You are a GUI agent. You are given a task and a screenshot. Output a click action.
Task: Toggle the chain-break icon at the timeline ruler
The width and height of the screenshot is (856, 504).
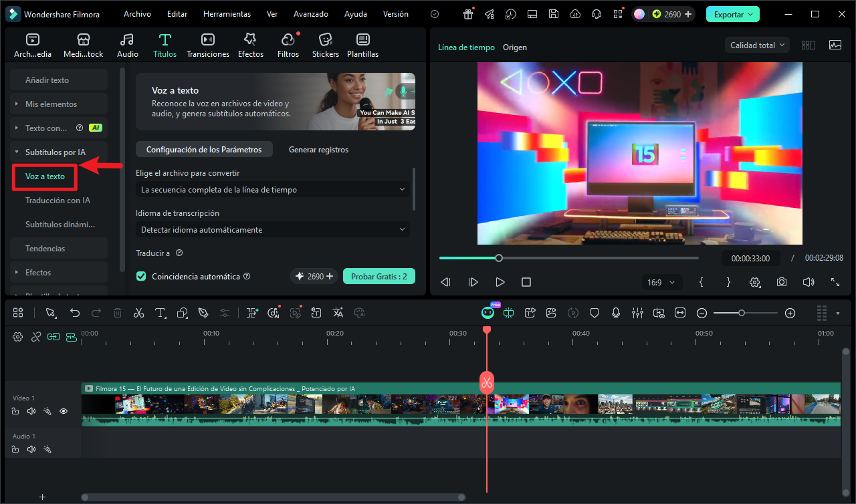36,337
